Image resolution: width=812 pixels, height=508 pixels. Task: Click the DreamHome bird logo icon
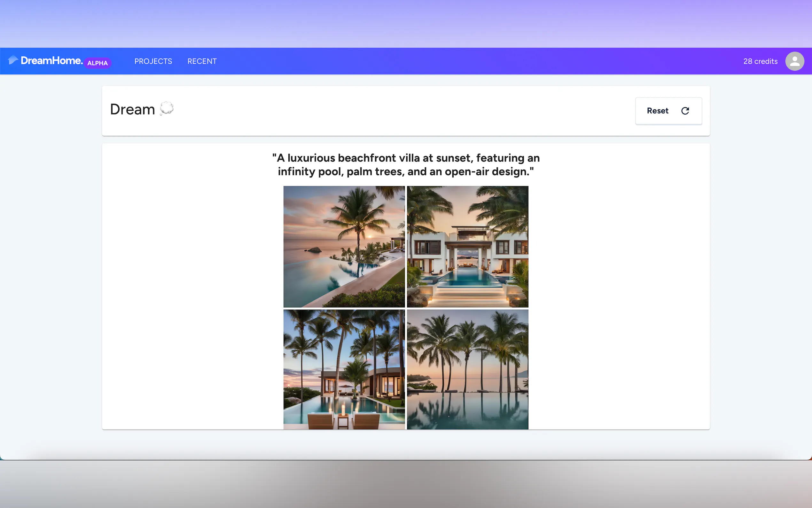[x=13, y=60]
